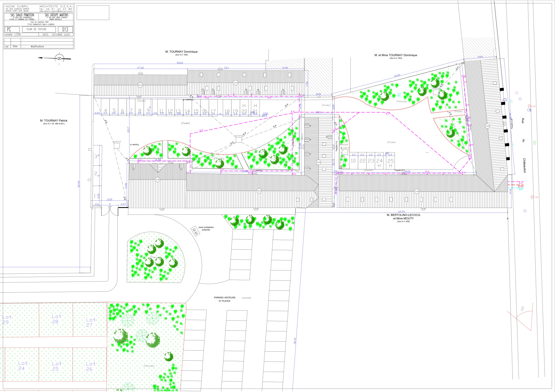This screenshot has width=555, height=392.
Task: Click the 013 sheet number box
Action: click(65, 29)
